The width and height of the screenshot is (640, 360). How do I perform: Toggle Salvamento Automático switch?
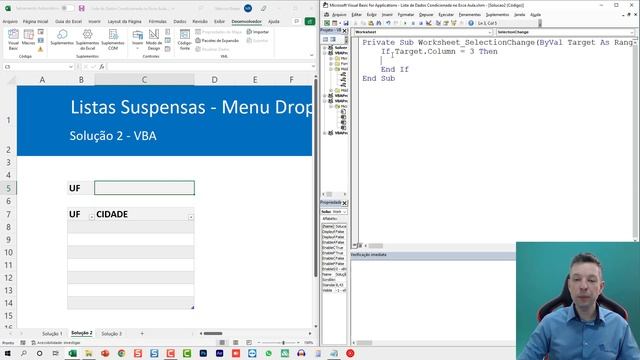(67, 8)
